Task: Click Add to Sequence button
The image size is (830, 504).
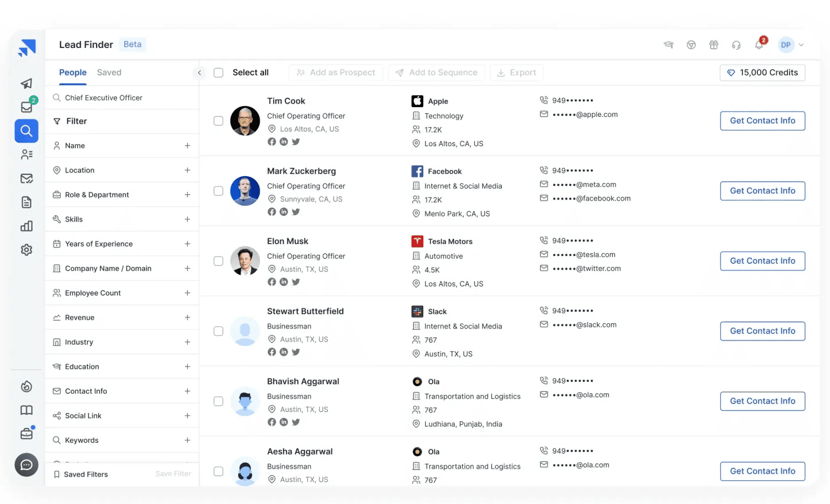Action: coord(436,73)
